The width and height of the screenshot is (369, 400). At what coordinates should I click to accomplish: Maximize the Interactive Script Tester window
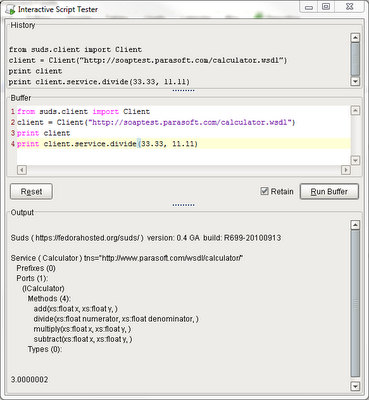tap(326, 7)
